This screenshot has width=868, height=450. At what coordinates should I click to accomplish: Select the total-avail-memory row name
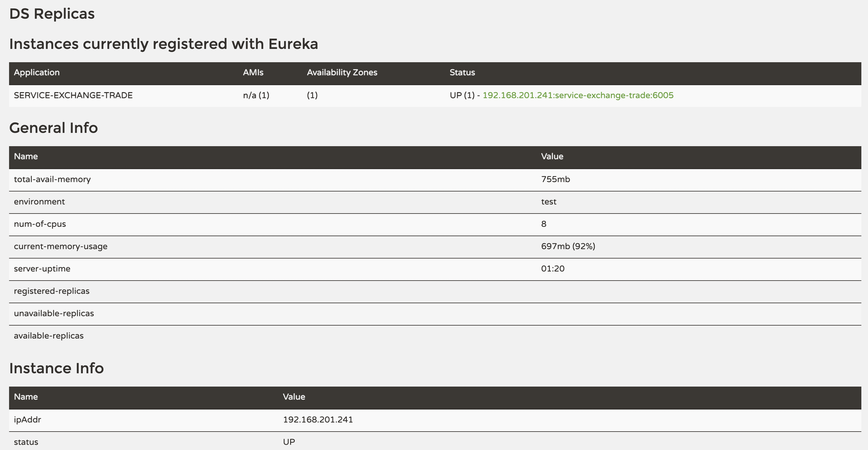click(x=52, y=179)
